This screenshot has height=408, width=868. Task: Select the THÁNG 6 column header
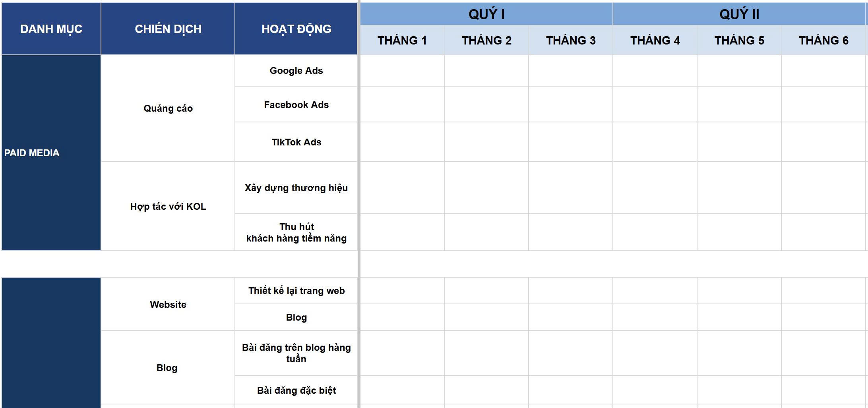coord(823,40)
